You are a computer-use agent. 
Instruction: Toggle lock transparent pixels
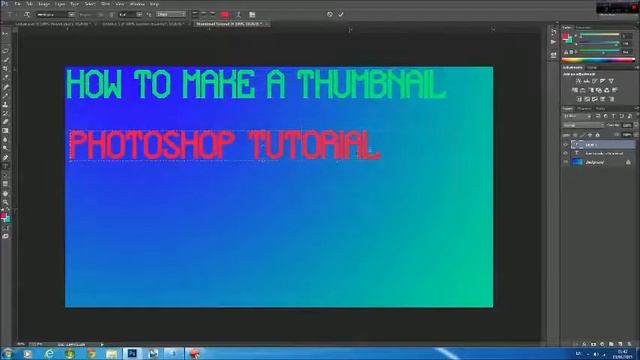tap(576, 135)
